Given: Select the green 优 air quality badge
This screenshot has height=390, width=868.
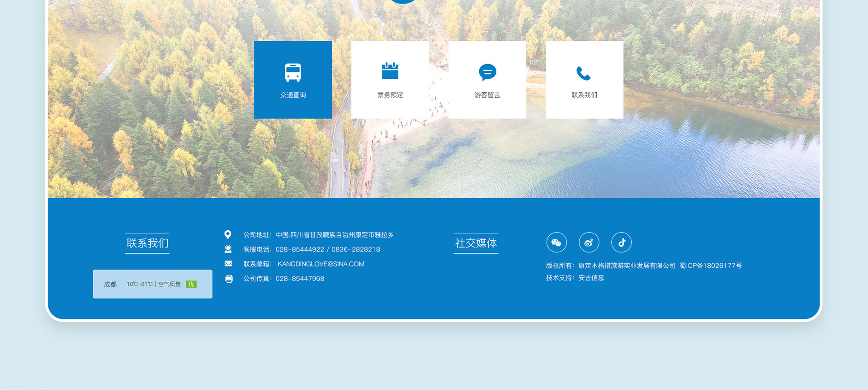Looking at the screenshot, I should (191, 284).
